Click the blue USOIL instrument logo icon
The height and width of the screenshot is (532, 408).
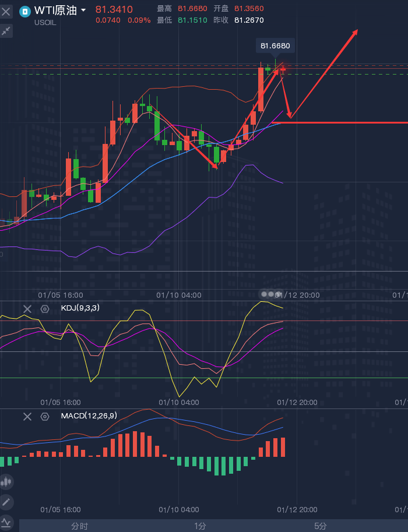pyautogui.click(x=25, y=12)
